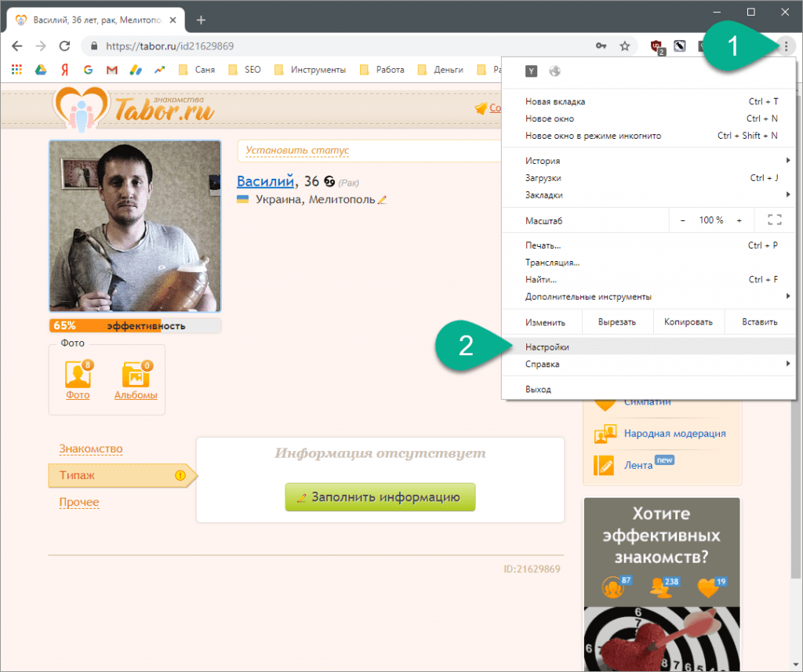Click the site lock icon in address bar

94,46
